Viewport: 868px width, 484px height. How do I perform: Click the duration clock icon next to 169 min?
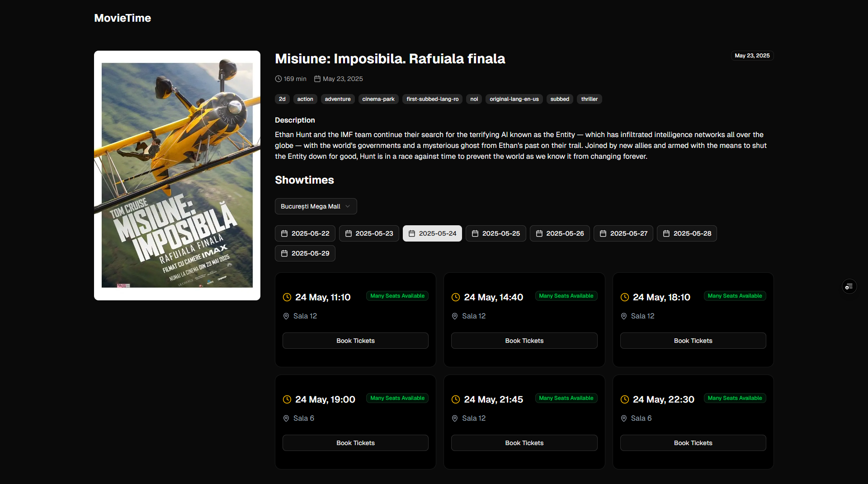point(278,79)
